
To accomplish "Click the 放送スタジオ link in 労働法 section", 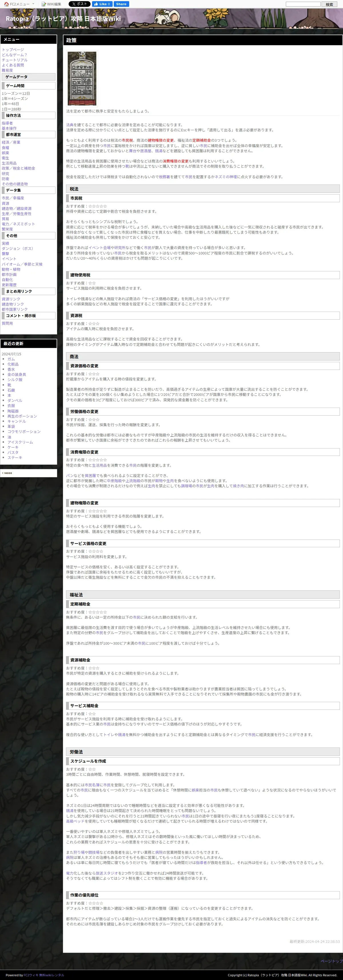I will tap(107, 873).
